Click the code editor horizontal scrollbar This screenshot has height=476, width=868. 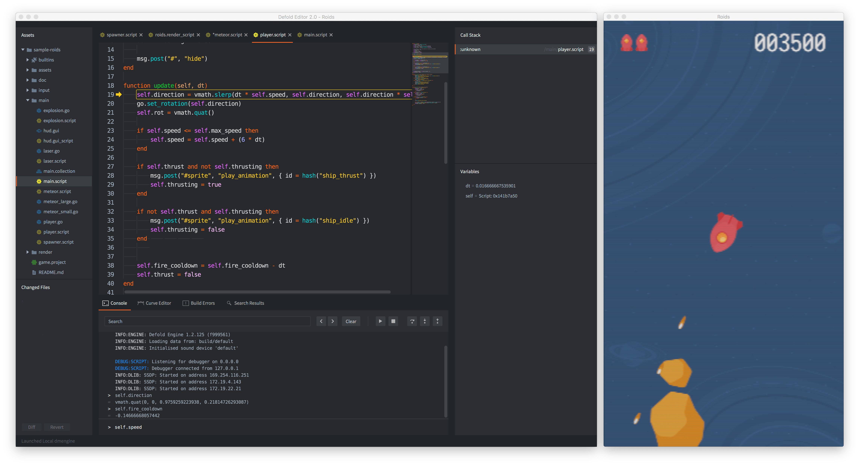click(257, 292)
